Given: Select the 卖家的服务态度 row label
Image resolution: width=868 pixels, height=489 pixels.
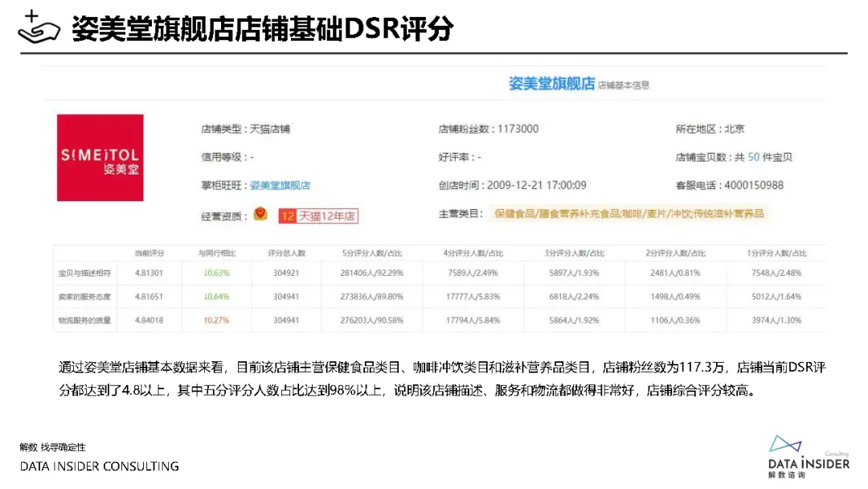Looking at the screenshot, I should tap(84, 297).
